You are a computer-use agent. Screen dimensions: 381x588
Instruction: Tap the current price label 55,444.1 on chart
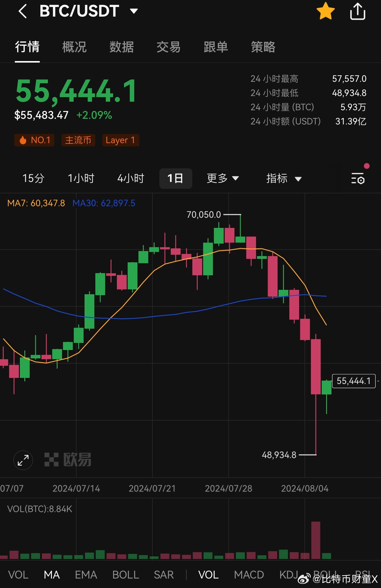pyautogui.click(x=354, y=381)
